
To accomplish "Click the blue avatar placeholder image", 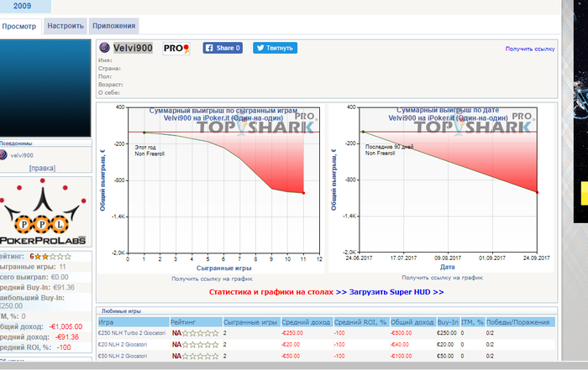I will [45, 88].
